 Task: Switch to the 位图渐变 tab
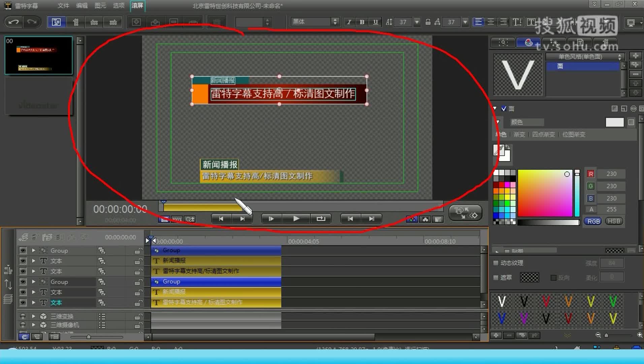[574, 134]
